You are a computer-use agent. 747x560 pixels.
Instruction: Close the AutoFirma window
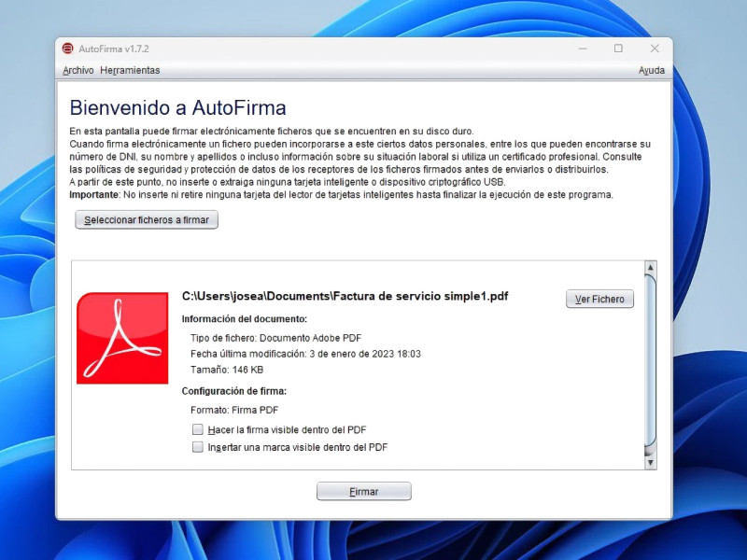pyautogui.click(x=655, y=49)
